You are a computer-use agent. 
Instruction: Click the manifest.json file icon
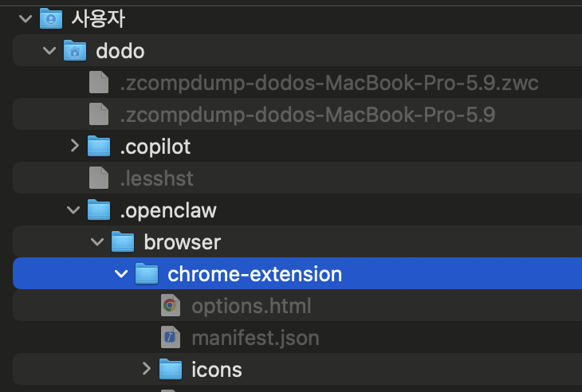(x=170, y=337)
